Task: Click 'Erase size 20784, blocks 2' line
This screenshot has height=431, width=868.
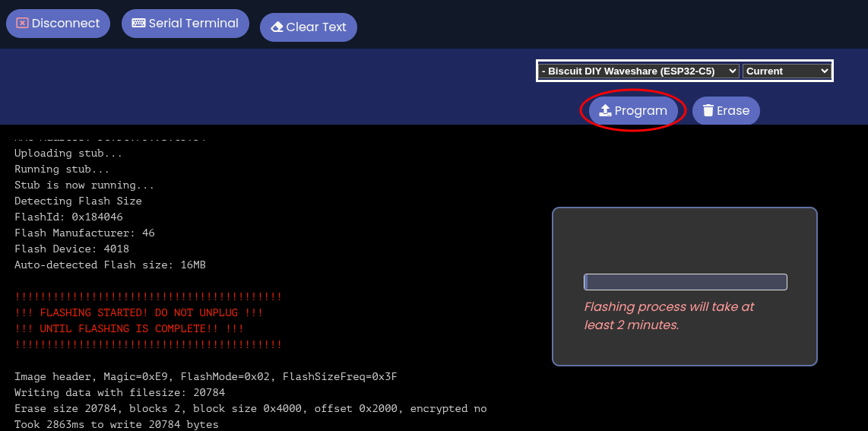Action: pyautogui.click(x=251, y=409)
